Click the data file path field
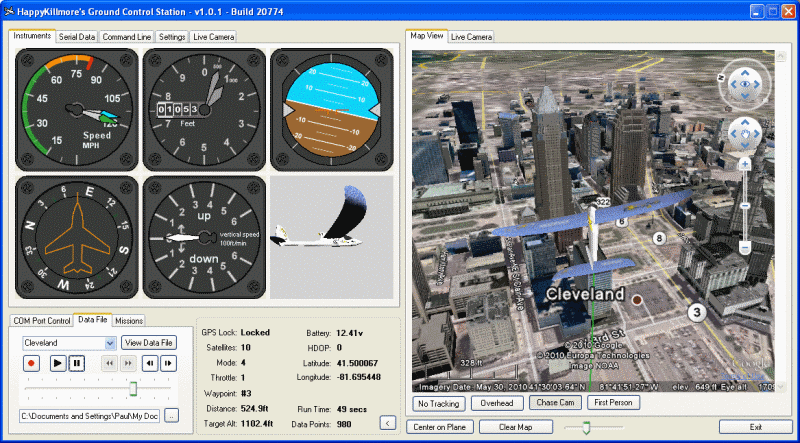This screenshot has height=443, width=800. [x=90, y=416]
